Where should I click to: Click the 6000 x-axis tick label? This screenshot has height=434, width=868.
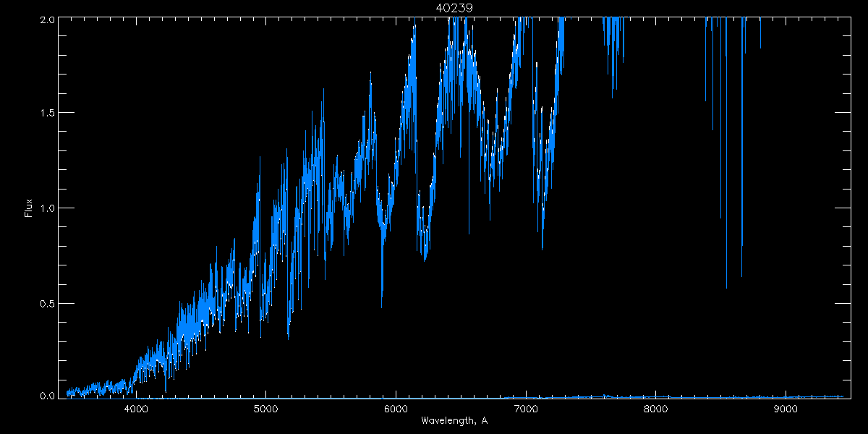pos(396,408)
